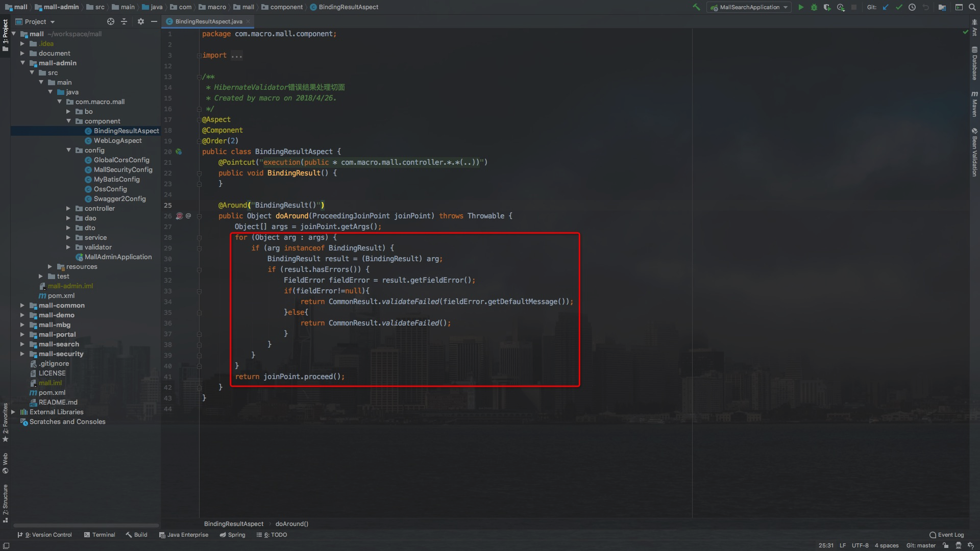Screen dimensions: 980x551
Task: Open Git branch popup via Git: master
Action: click(921, 545)
